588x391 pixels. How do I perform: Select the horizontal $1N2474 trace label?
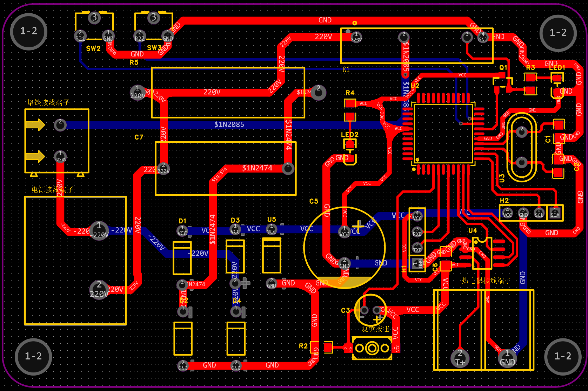tap(257, 168)
